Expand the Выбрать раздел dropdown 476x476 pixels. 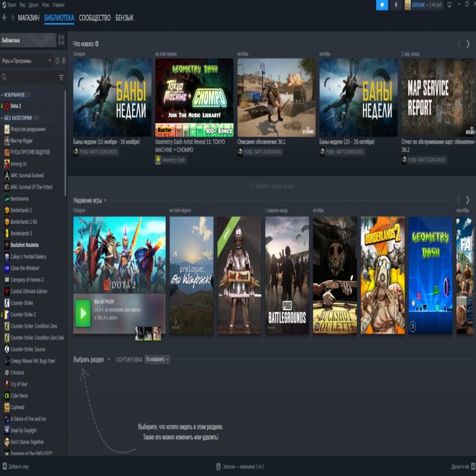(92, 359)
